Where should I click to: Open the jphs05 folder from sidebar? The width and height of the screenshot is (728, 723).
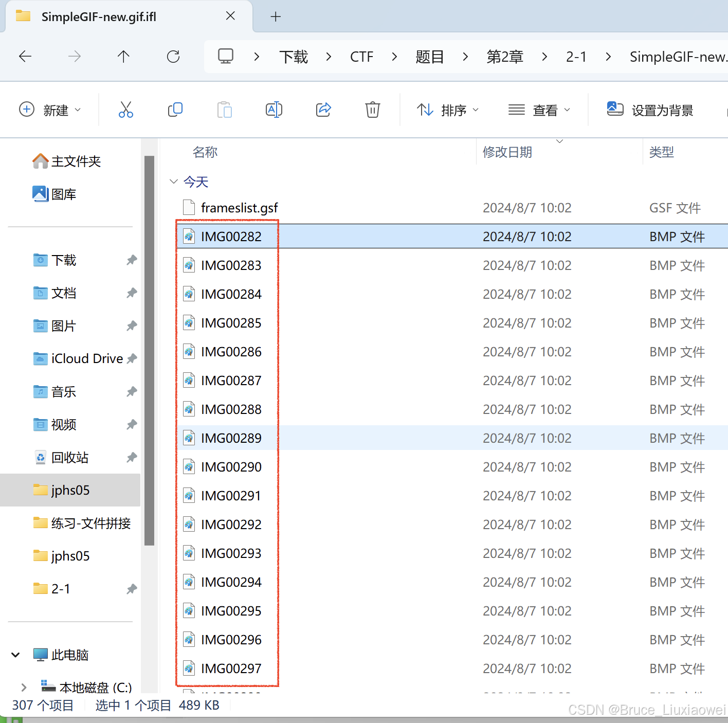click(x=70, y=490)
